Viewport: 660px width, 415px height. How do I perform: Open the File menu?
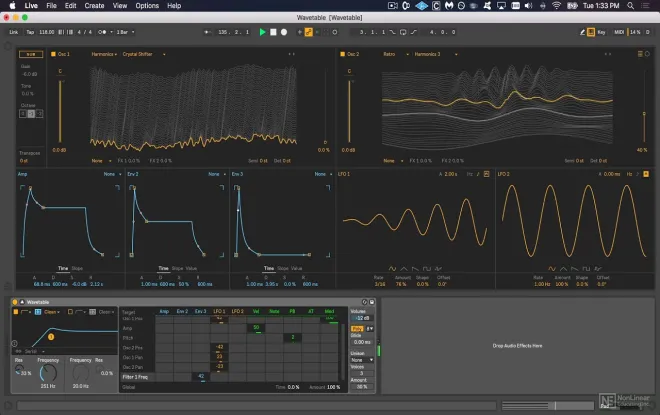[x=51, y=5]
